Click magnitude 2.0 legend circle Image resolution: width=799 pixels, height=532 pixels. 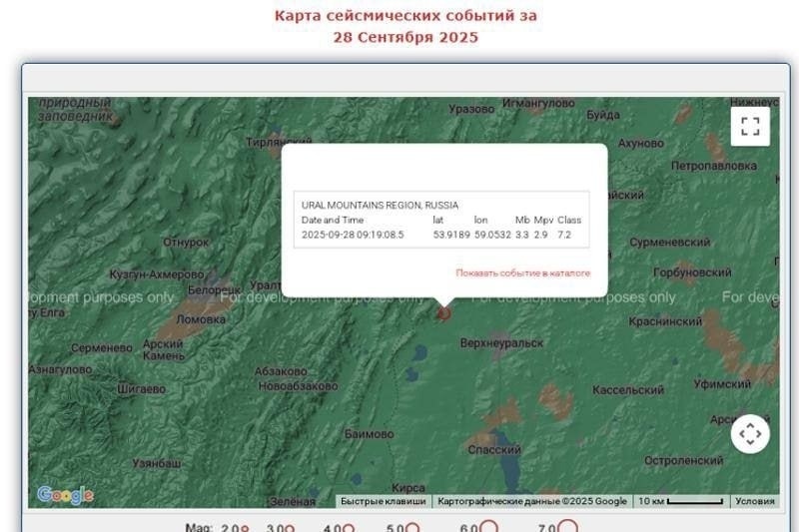pos(245,529)
